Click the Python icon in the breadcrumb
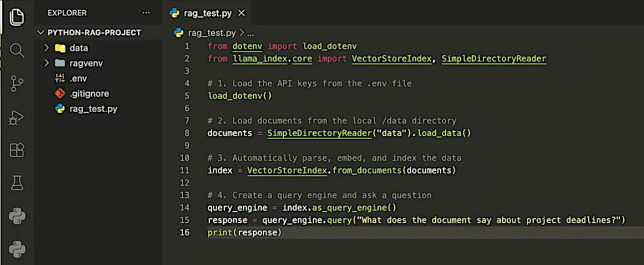Screen dimensions: 644x265 pyautogui.click(x=179, y=33)
